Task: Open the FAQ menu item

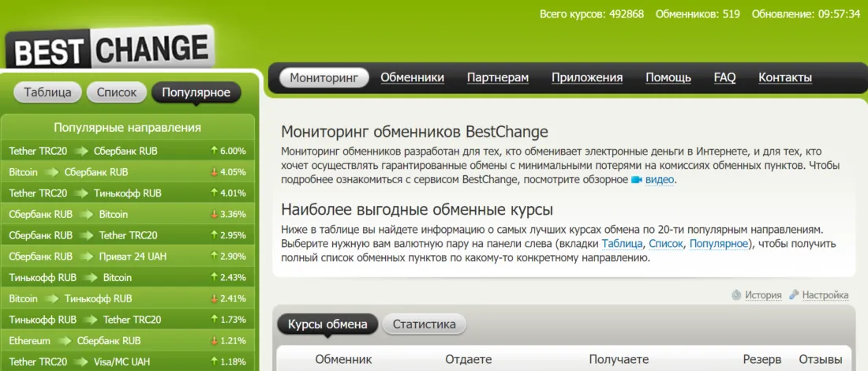Action: [724, 77]
